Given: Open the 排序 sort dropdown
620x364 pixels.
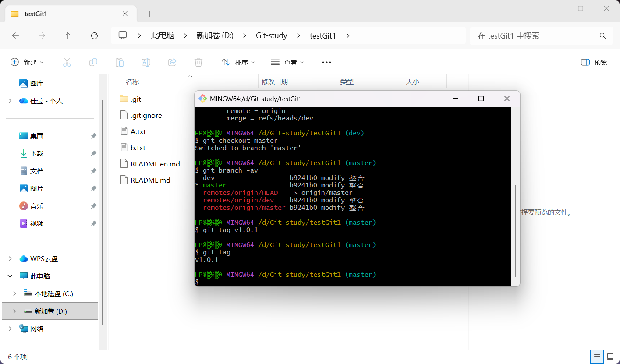Looking at the screenshot, I should click(x=238, y=62).
